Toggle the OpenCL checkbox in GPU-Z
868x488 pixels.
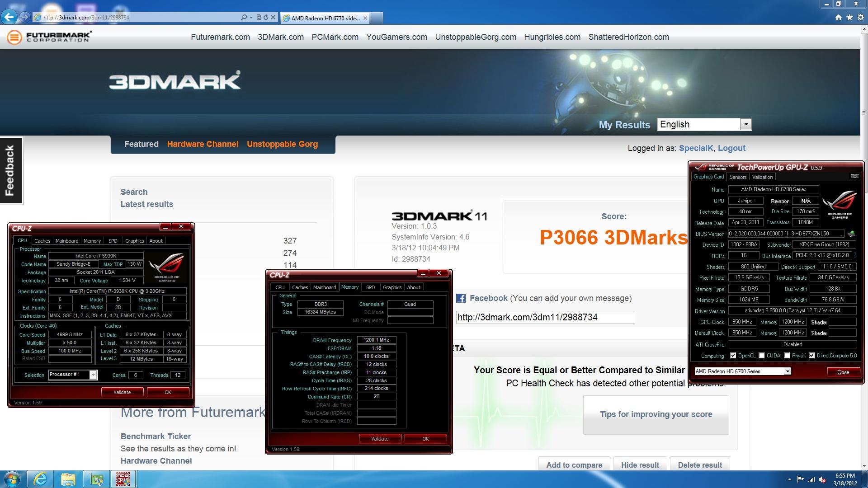(733, 356)
